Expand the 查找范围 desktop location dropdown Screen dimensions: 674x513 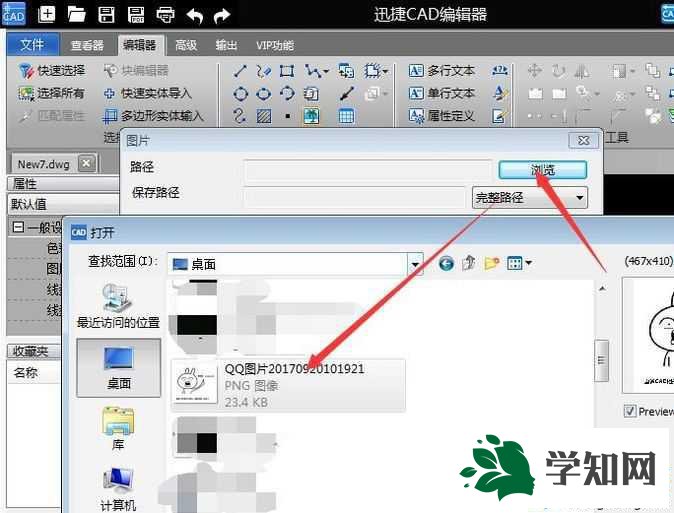tap(415, 264)
